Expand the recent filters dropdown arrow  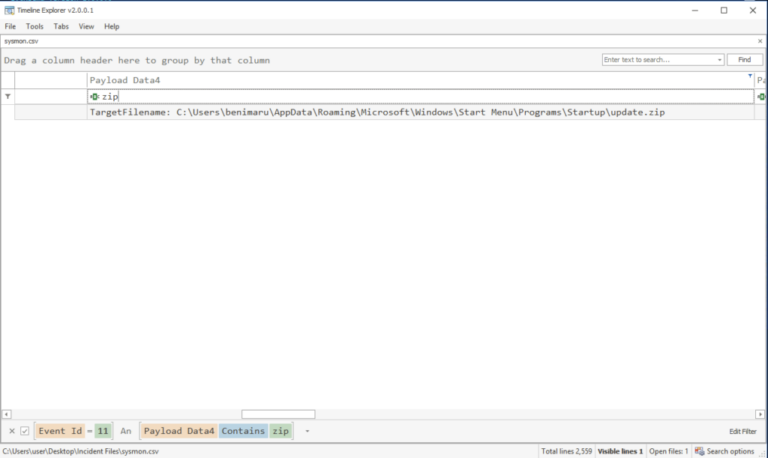pos(307,431)
